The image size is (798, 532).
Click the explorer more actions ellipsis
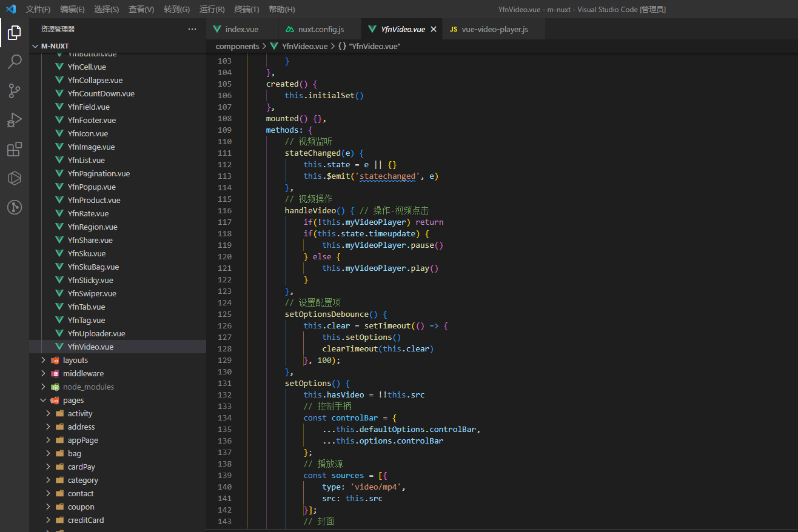pyautogui.click(x=192, y=29)
